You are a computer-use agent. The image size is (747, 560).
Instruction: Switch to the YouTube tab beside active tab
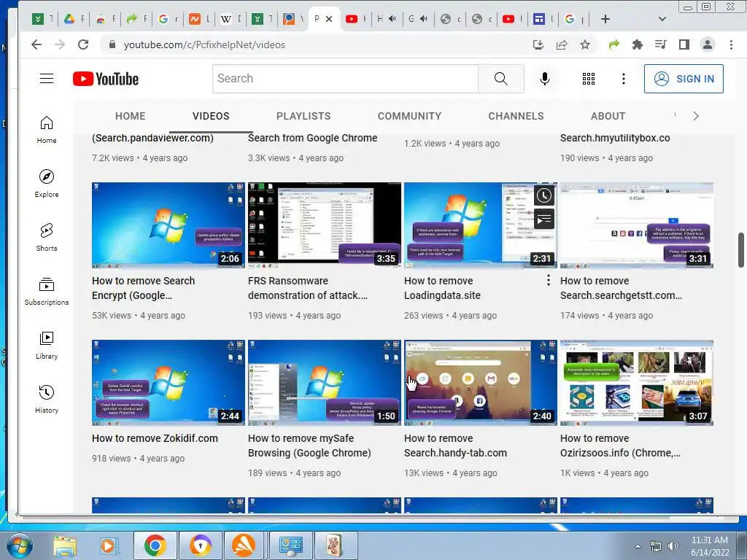[x=355, y=19]
